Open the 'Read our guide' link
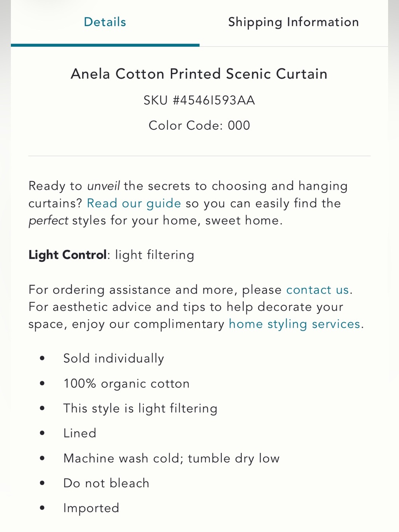The width and height of the screenshot is (399, 532). coord(134,204)
